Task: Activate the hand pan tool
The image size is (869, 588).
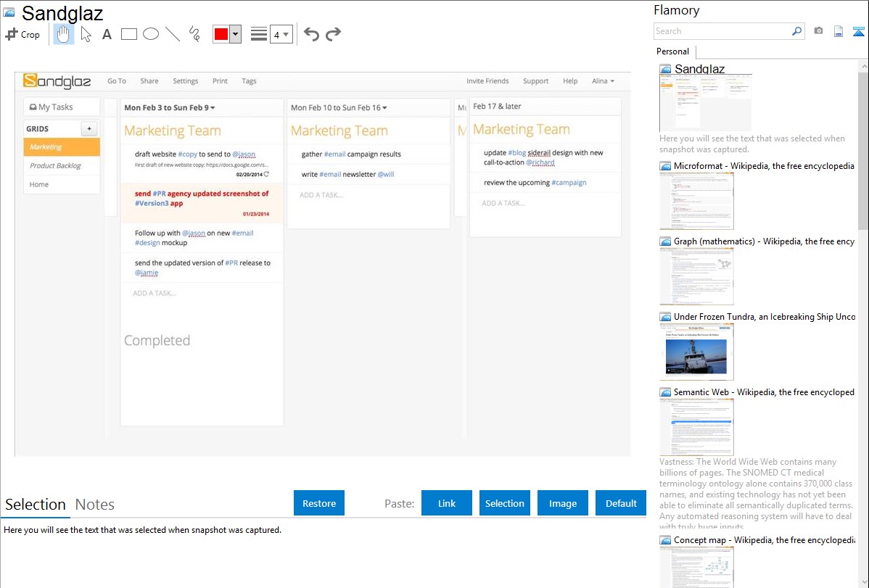Action: click(x=64, y=34)
